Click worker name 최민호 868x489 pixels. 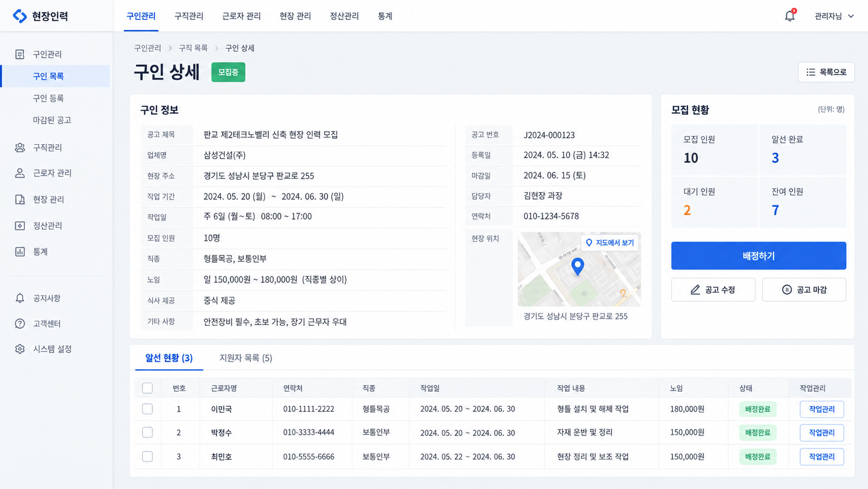[221, 456]
